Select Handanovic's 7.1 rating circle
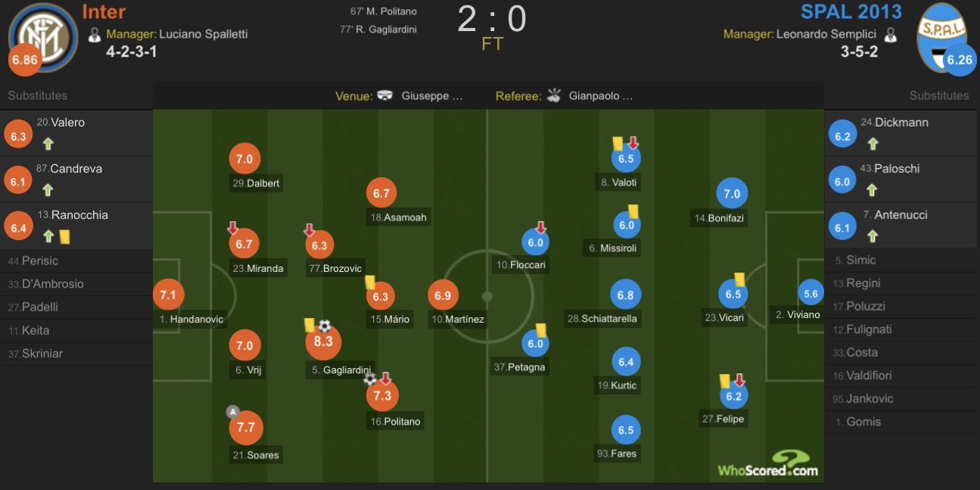 [167, 295]
